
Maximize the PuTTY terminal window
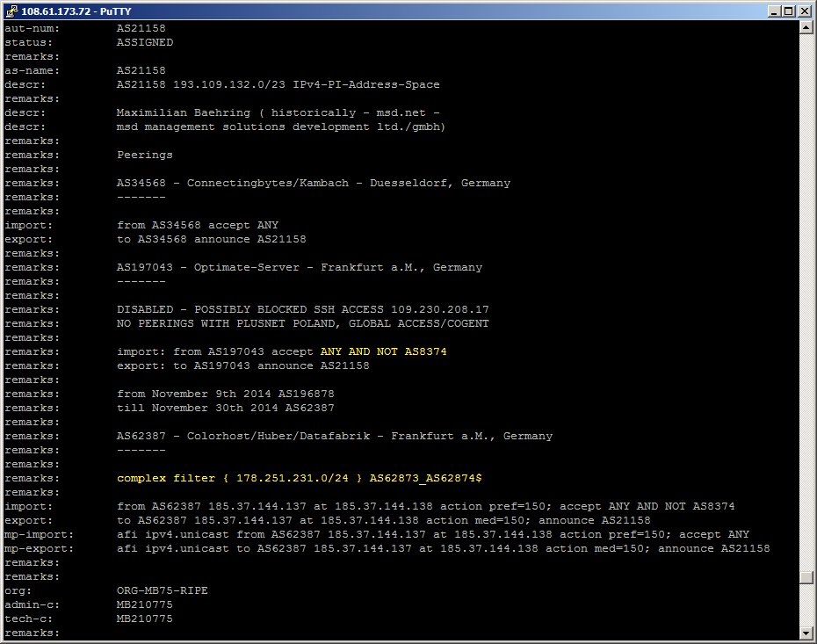point(787,11)
